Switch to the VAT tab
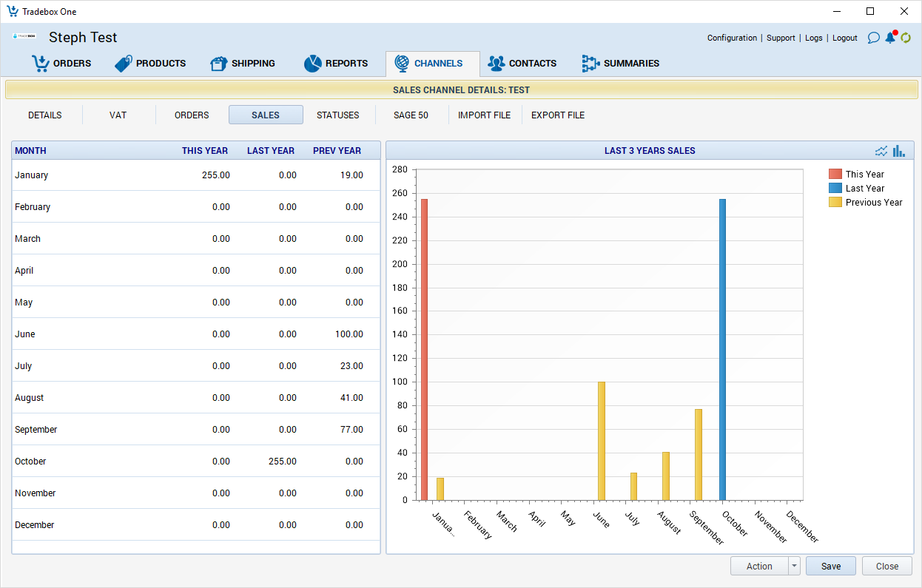The width and height of the screenshot is (922, 588). [x=118, y=115]
